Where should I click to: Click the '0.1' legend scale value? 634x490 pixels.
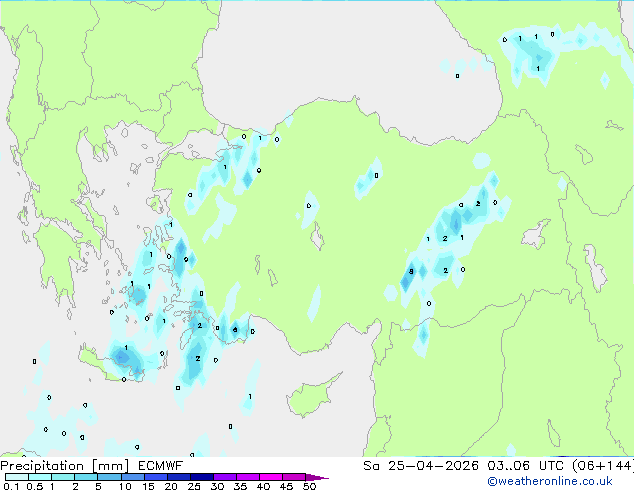pyautogui.click(x=12, y=486)
